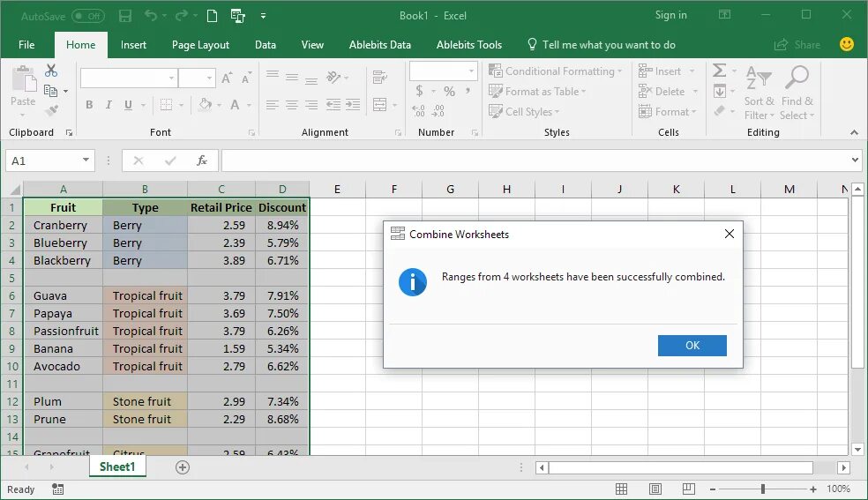
Task: Toggle Italic formatting
Action: tap(108, 105)
